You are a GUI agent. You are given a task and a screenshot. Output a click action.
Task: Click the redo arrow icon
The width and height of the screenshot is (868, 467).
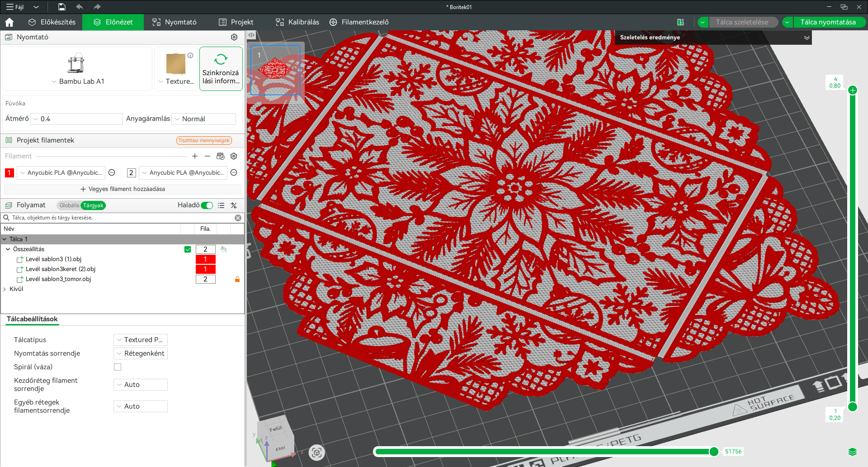[x=97, y=7]
